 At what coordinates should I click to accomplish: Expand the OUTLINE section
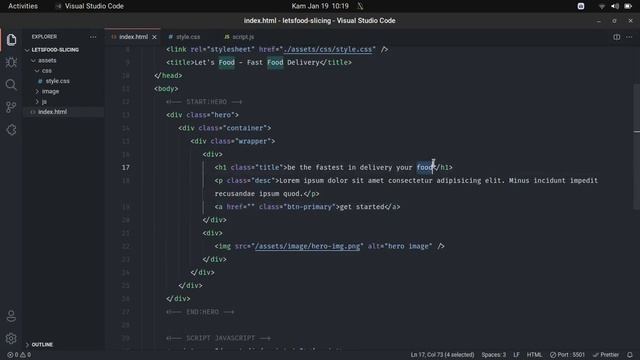(x=42, y=344)
